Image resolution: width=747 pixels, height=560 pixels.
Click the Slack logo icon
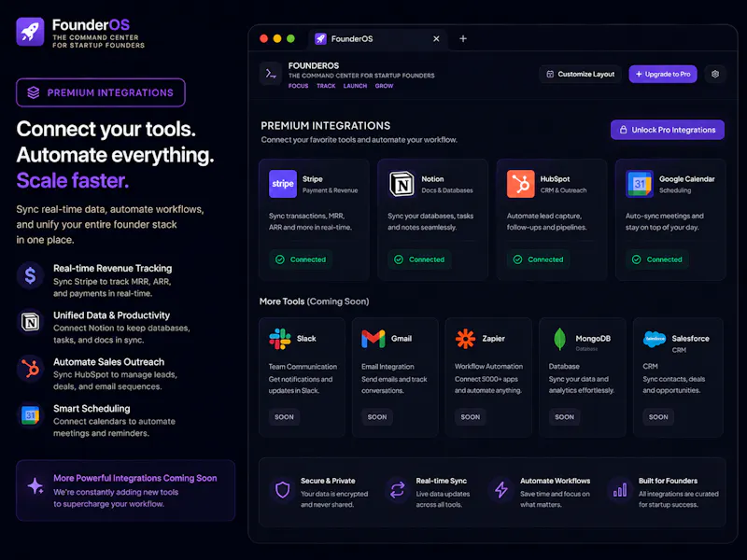click(279, 339)
